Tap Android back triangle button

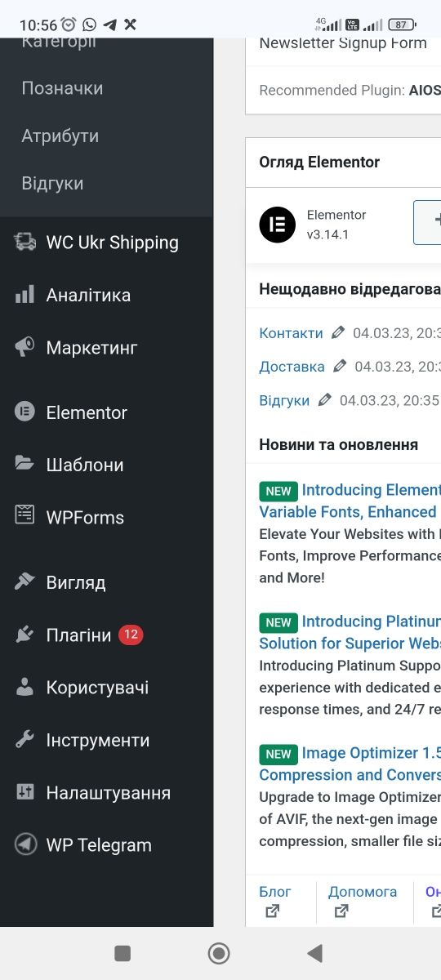pos(314,953)
